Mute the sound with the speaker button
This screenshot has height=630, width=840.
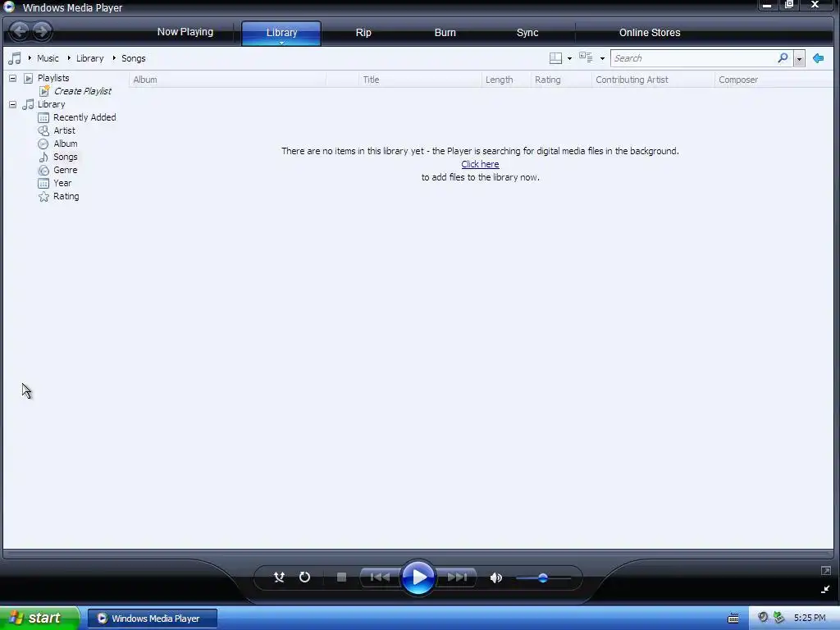coord(496,577)
